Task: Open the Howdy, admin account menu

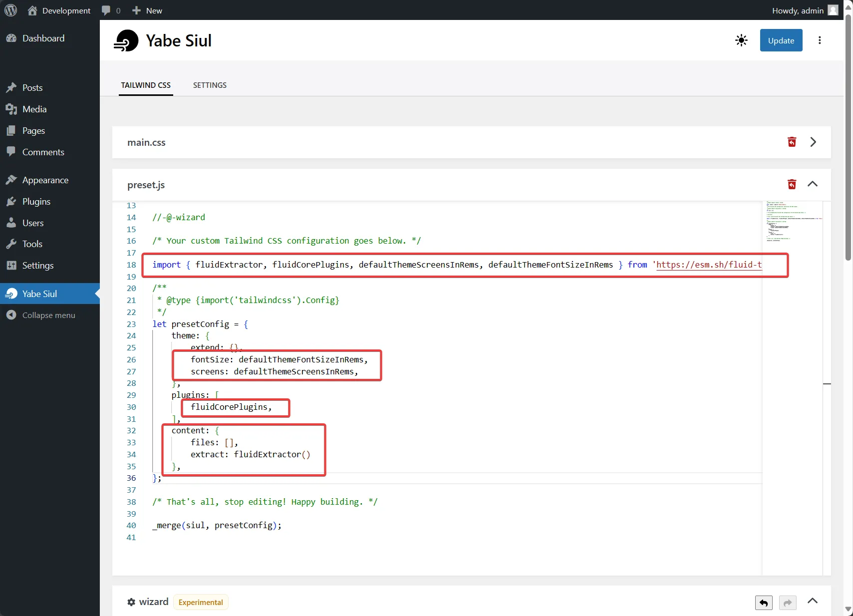Action: [x=805, y=10]
